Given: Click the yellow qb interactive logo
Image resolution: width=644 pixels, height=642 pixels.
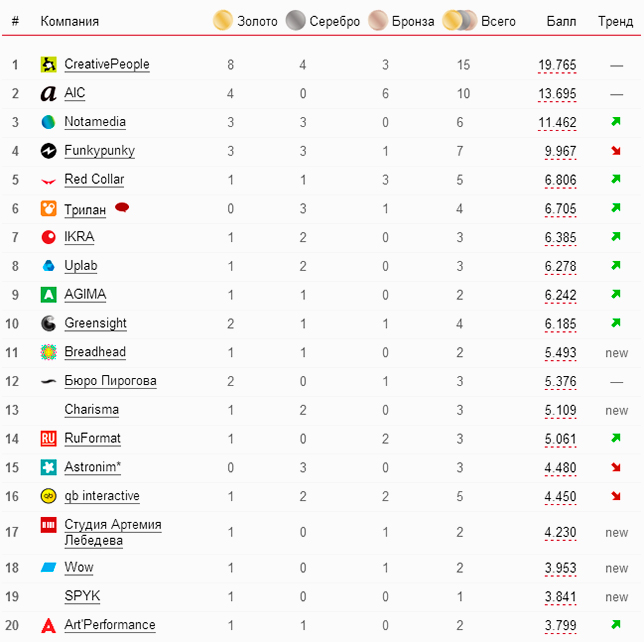Looking at the screenshot, I should (48, 496).
